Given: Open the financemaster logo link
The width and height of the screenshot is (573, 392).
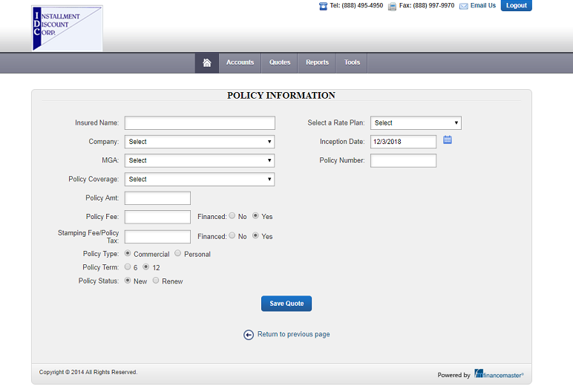Looking at the screenshot, I should coord(499,374).
